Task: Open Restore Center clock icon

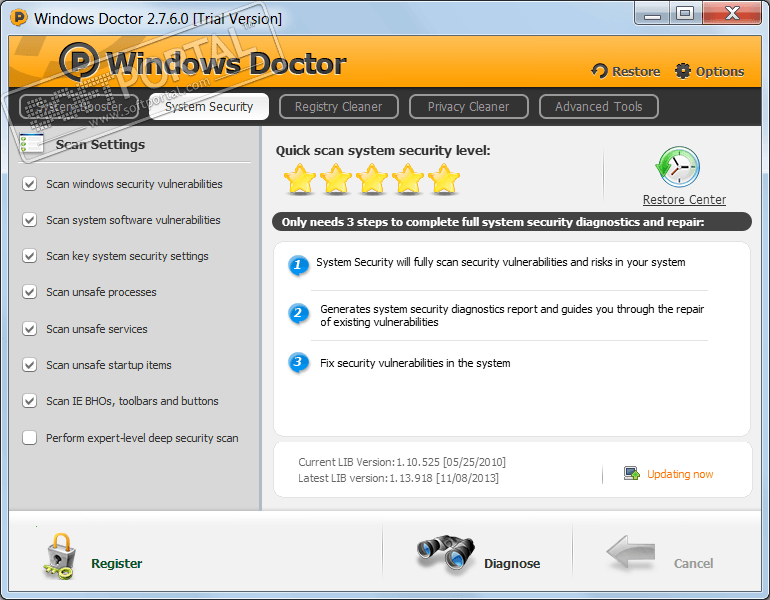Action: point(678,167)
